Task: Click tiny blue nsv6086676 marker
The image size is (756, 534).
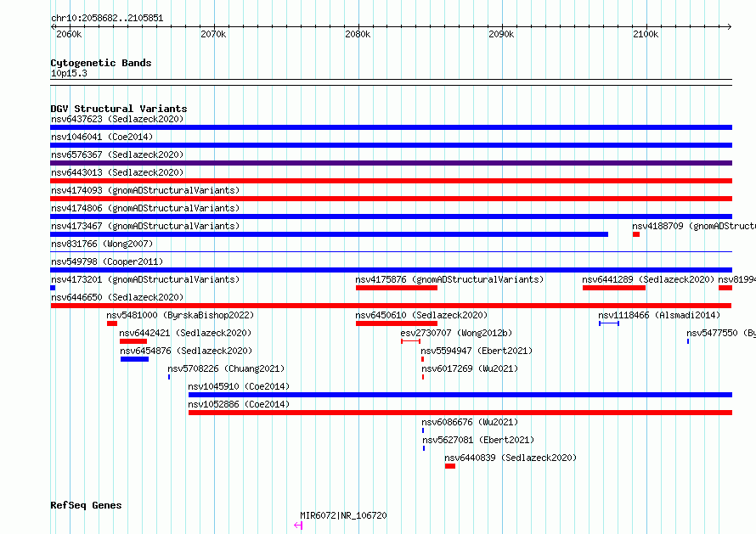Action: [x=423, y=430]
